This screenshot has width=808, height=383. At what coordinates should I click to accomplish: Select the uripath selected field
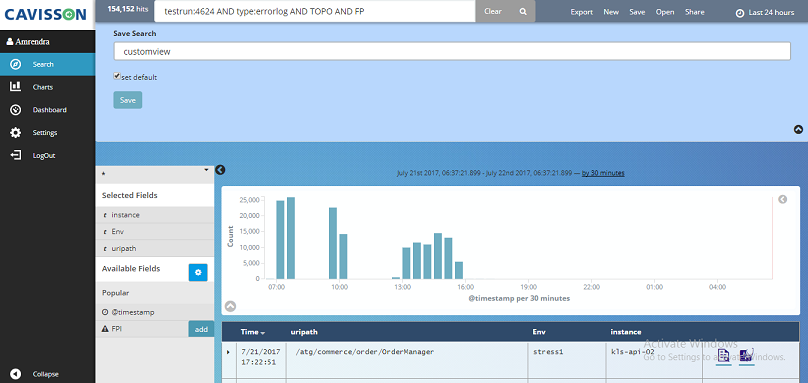(x=155, y=248)
